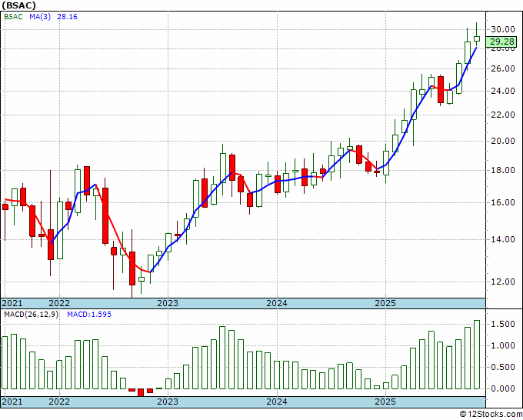Click the 12.00 price axis label

click(503, 282)
